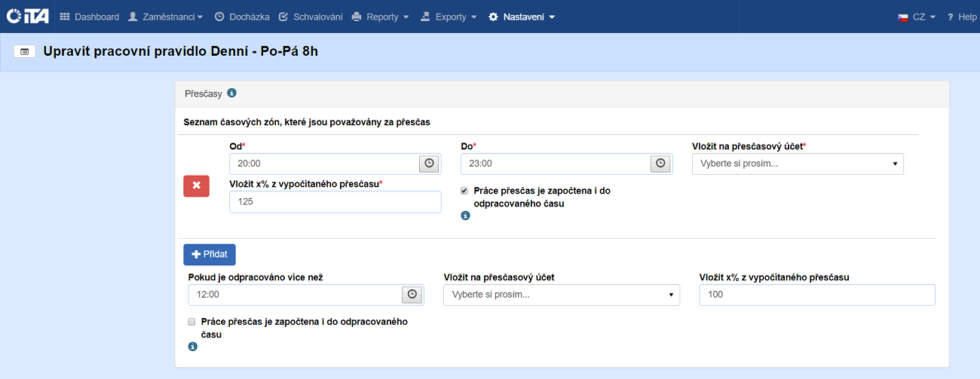Click the 125 percent overtime input field

coord(335,202)
